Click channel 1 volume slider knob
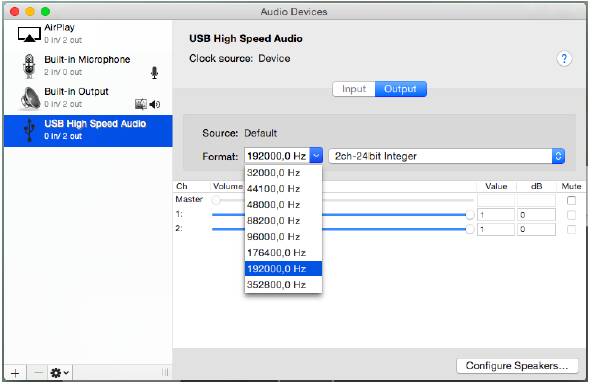 (x=469, y=215)
